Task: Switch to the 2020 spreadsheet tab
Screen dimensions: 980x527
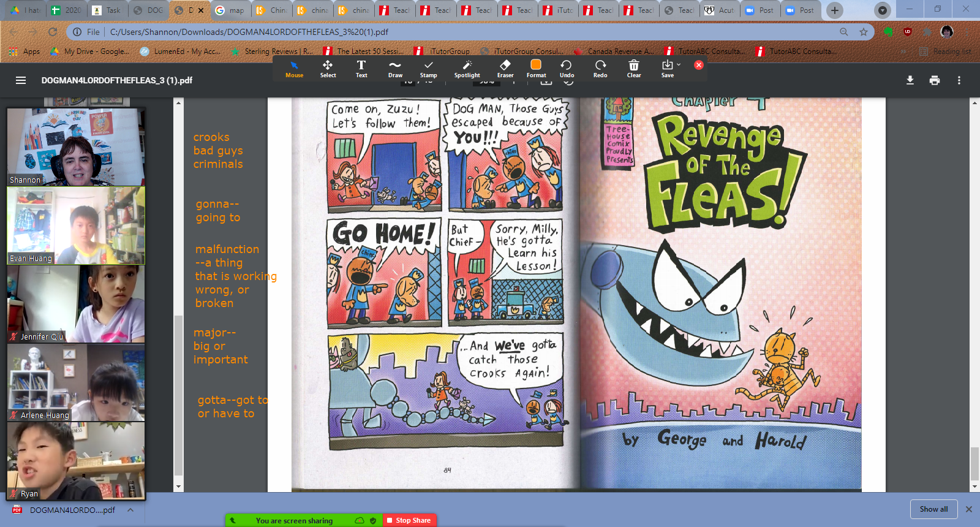Action: coord(67,10)
